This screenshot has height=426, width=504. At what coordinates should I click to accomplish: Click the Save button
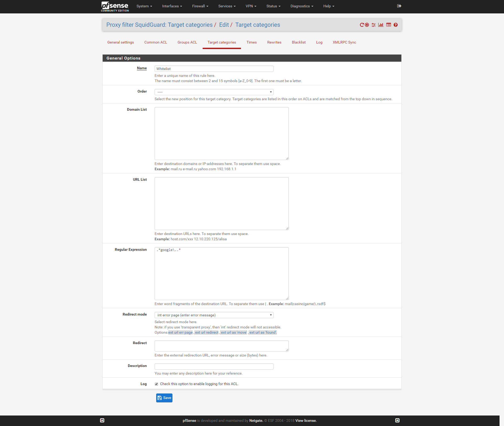pos(164,398)
